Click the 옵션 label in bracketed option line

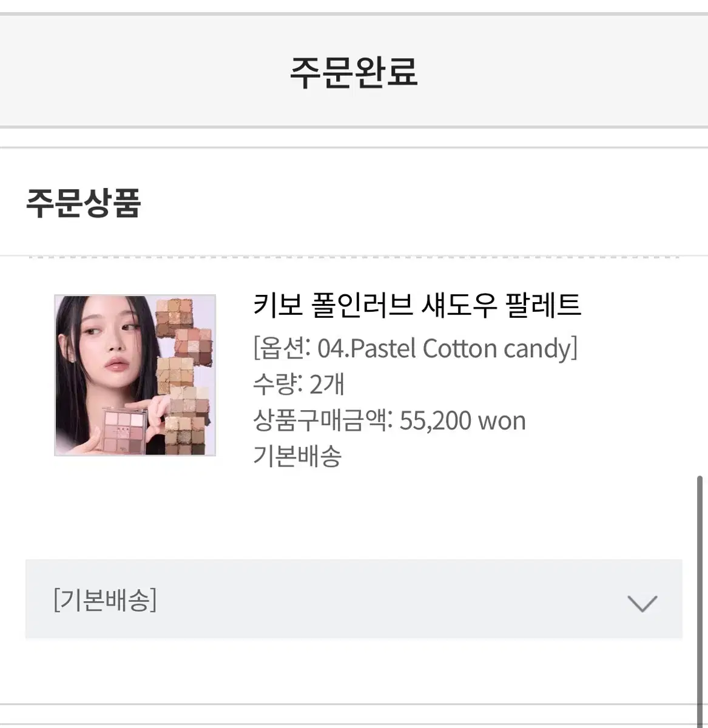(x=278, y=348)
